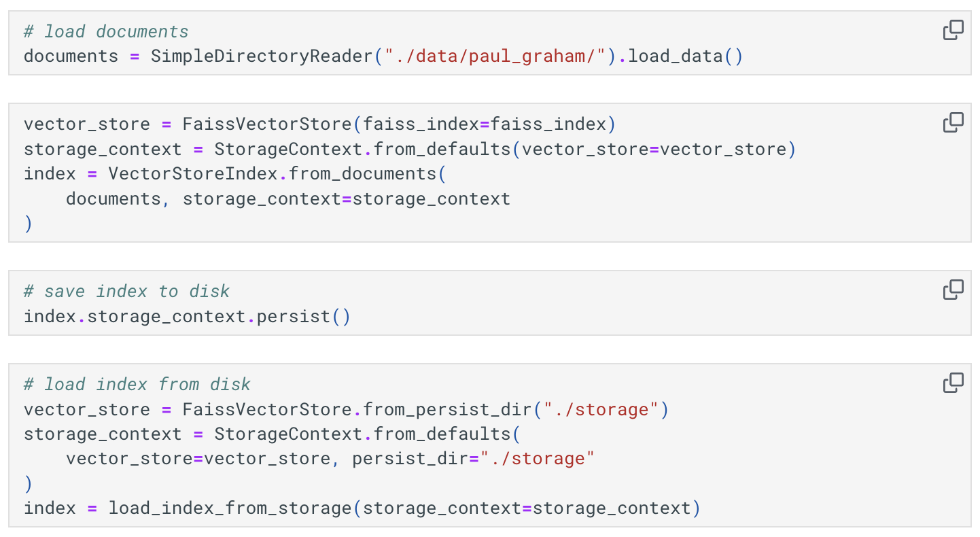Click the load_index_from_storage line
Viewport: 980px width, 537px height.
tap(362, 508)
